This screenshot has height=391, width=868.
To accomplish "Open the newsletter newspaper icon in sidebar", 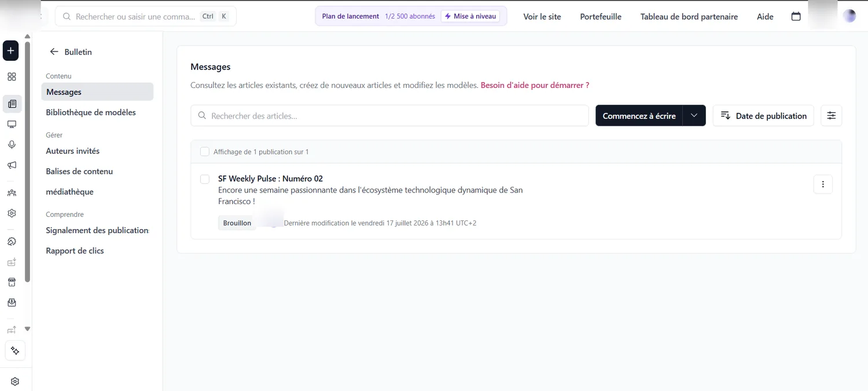I will coord(12,104).
